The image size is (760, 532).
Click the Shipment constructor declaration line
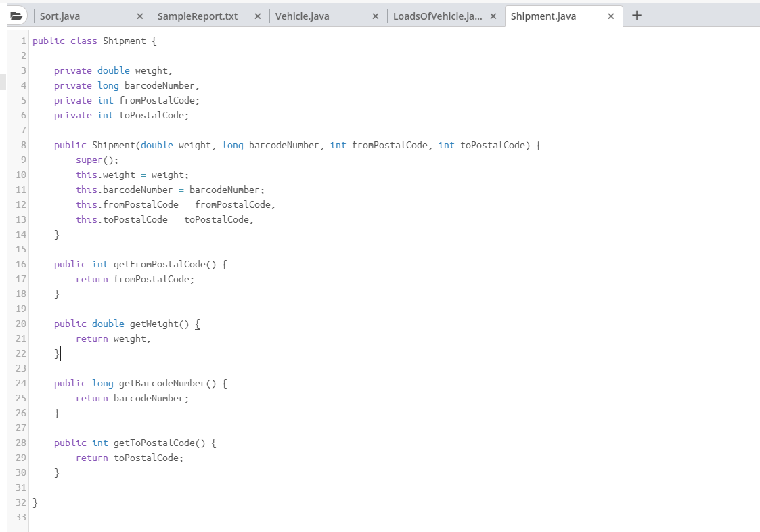pos(115,145)
